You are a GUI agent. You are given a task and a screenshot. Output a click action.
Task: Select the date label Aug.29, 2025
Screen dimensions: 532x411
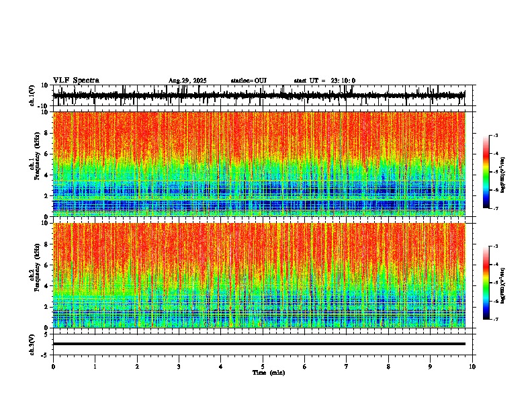pos(187,81)
